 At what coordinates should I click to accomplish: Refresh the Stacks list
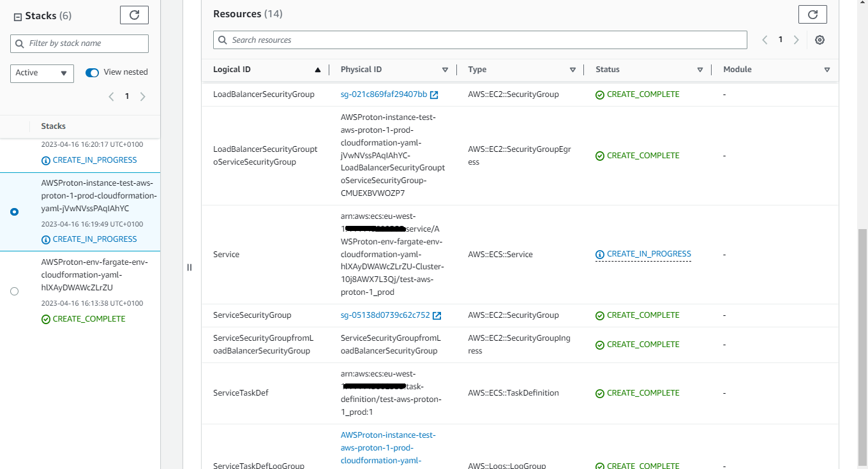point(134,15)
